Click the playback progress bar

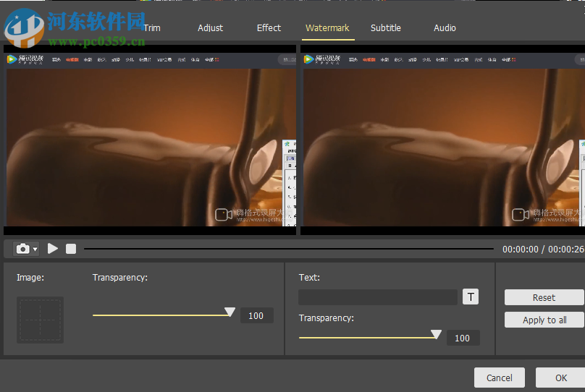click(289, 249)
